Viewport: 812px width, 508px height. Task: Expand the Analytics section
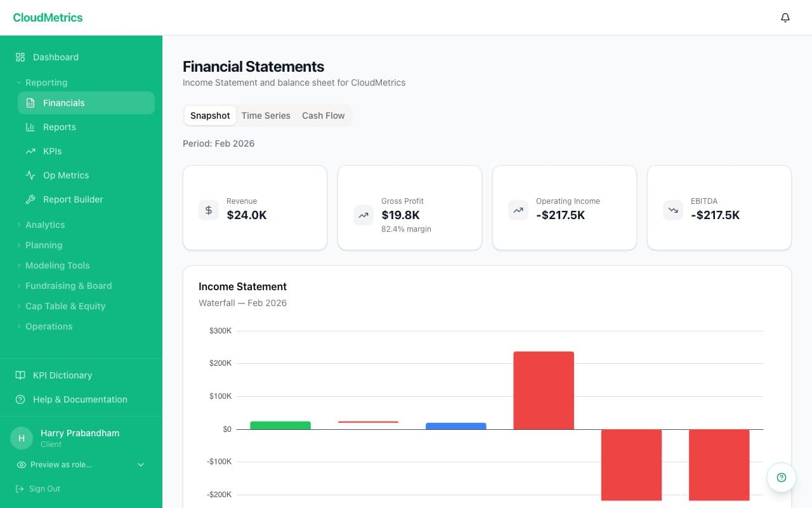45,225
